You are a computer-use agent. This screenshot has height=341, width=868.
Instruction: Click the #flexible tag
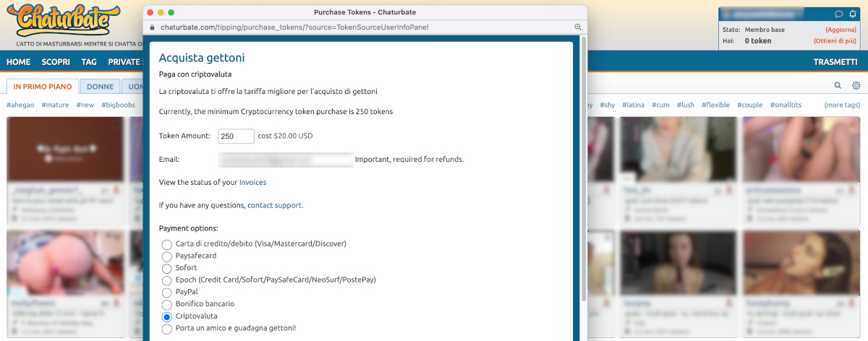715,105
